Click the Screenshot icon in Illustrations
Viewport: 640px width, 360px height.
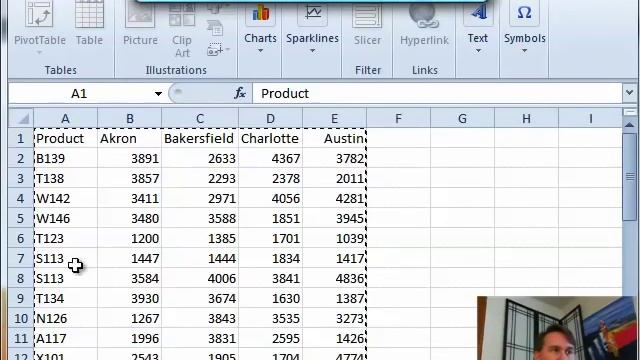point(217,50)
